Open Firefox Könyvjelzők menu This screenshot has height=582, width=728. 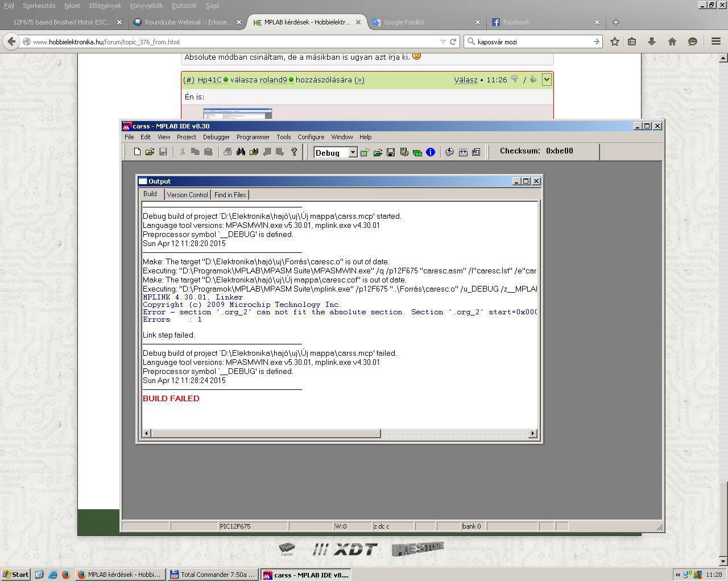[146, 6]
